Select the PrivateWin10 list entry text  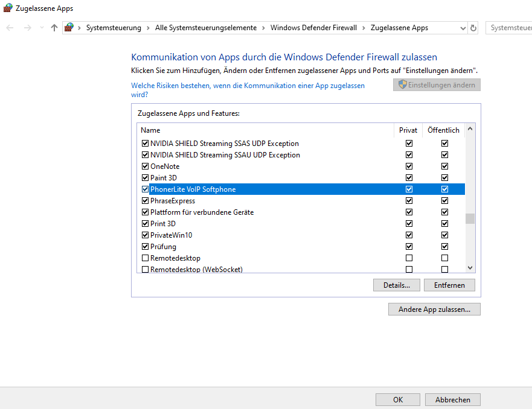click(x=171, y=235)
